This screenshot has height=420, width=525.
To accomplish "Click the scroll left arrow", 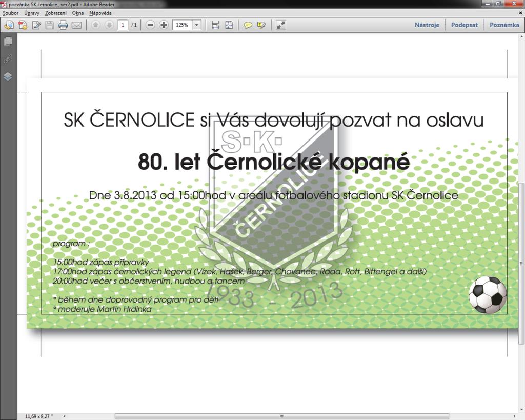I will 64,416.
